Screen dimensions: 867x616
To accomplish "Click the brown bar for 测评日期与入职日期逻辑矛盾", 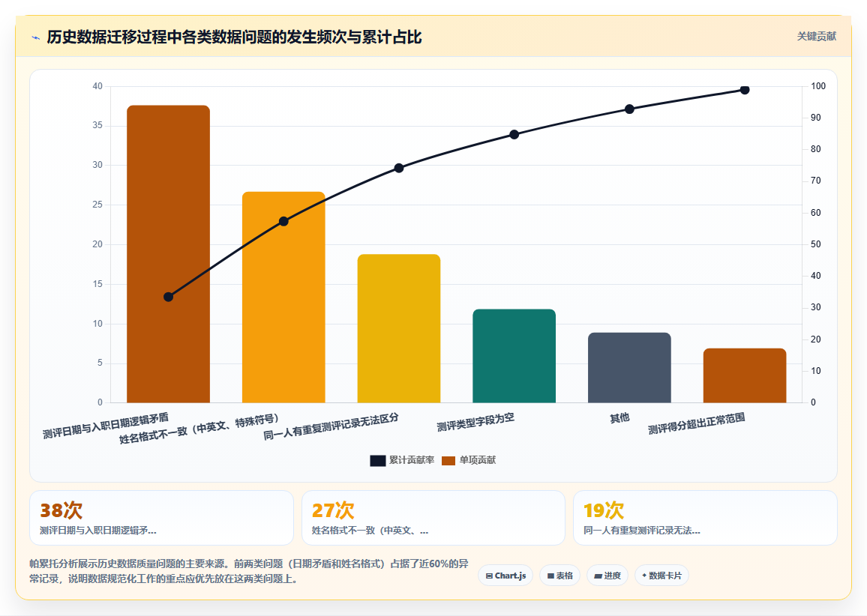I will (x=168, y=254).
